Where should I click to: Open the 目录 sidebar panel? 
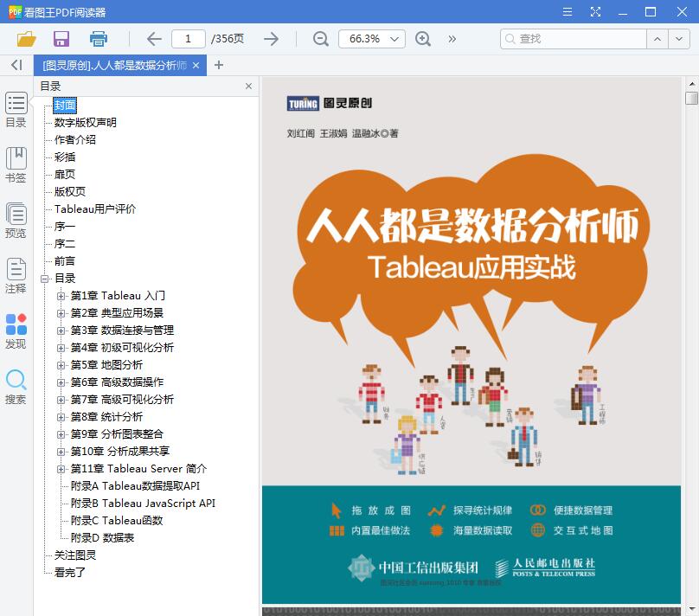click(x=16, y=110)
